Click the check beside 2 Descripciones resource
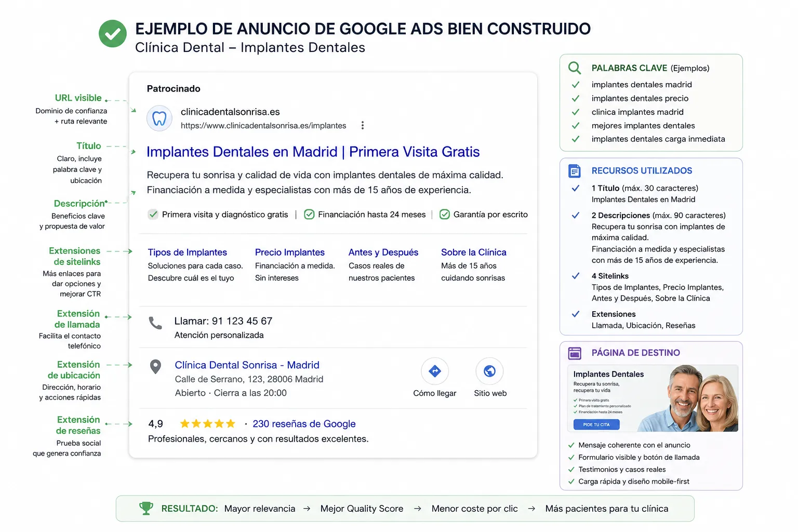This screenshot has width=798, height=532. pos(576,215)
